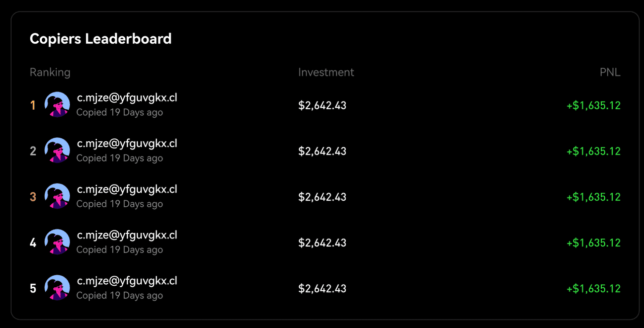
Task: Click the PNL value for rank 1
Action: pyautogui.click(x=593, y=106)
